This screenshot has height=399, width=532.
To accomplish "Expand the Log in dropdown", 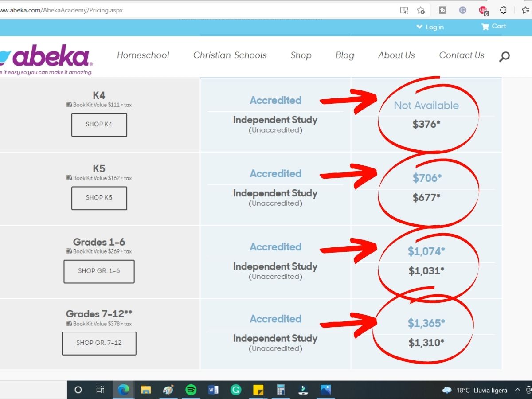I will (430, 27).
